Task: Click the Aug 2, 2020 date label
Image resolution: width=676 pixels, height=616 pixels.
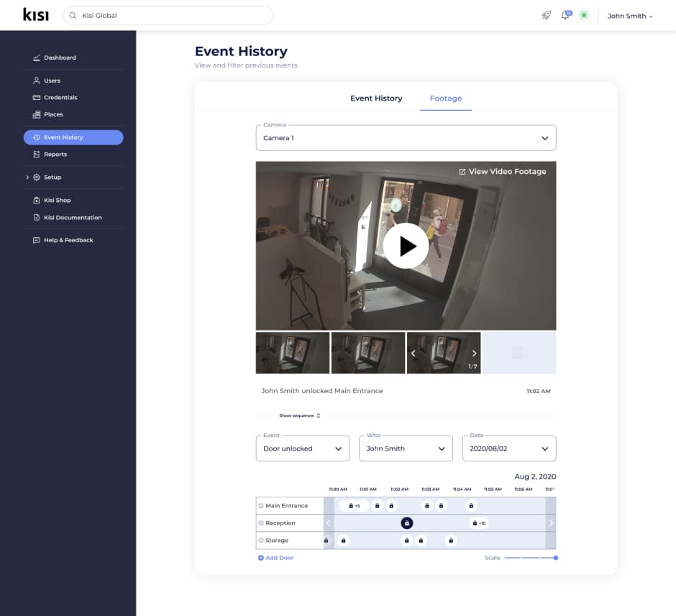Action: [x=535, y=477]
